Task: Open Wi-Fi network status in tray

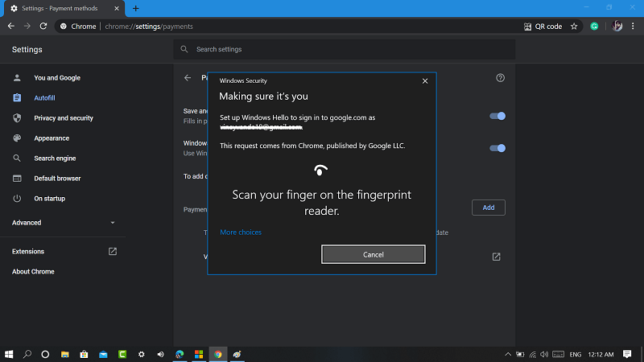Action: [533, 354]
